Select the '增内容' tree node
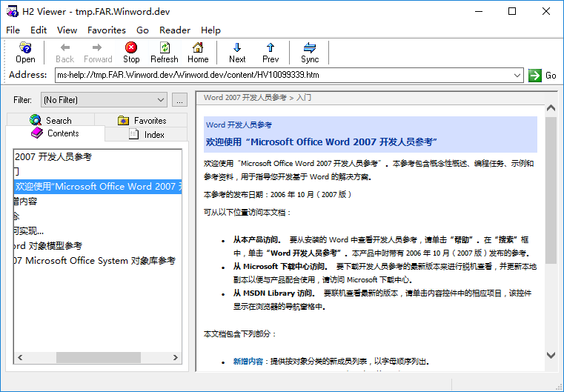This screenshot has height=392, width=564. (x=25, y=202)
